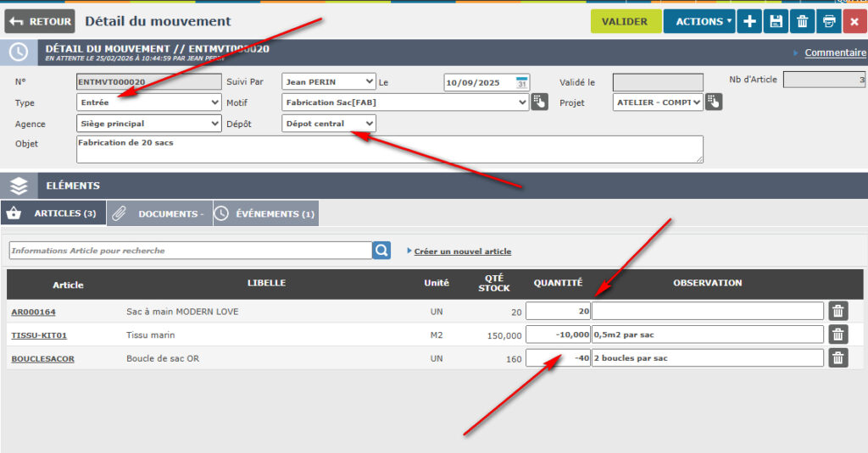Click Créer un nouvel article link
The width and height of the screenshot is (868, 453).
(x=462, y=251)
